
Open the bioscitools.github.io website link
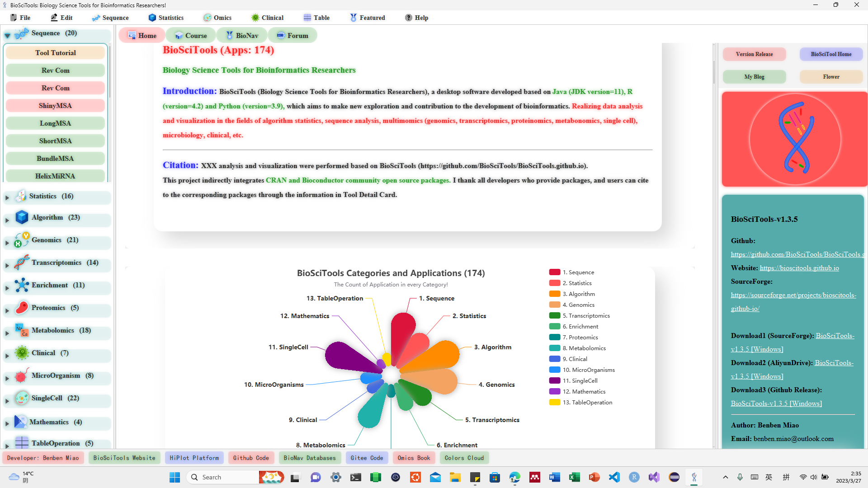tap(799, 268)
